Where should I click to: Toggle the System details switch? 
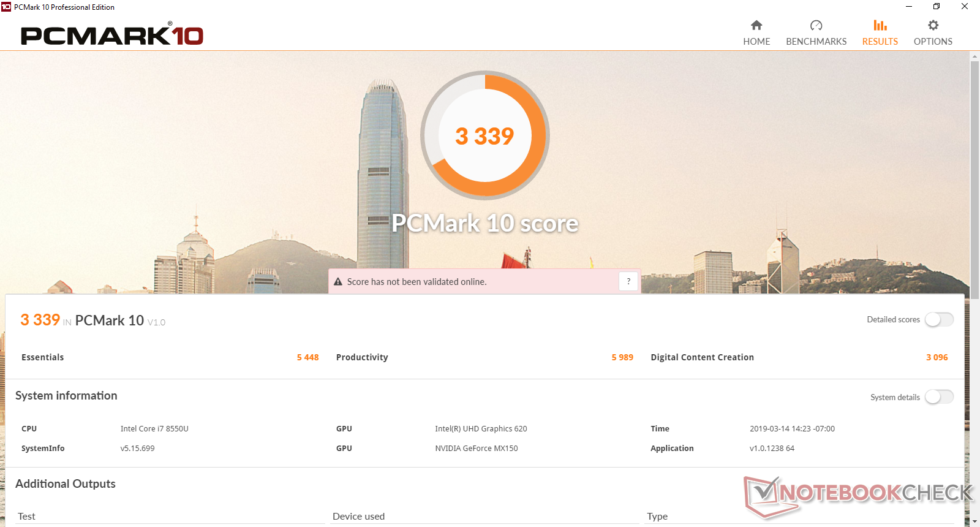[939, 397]
